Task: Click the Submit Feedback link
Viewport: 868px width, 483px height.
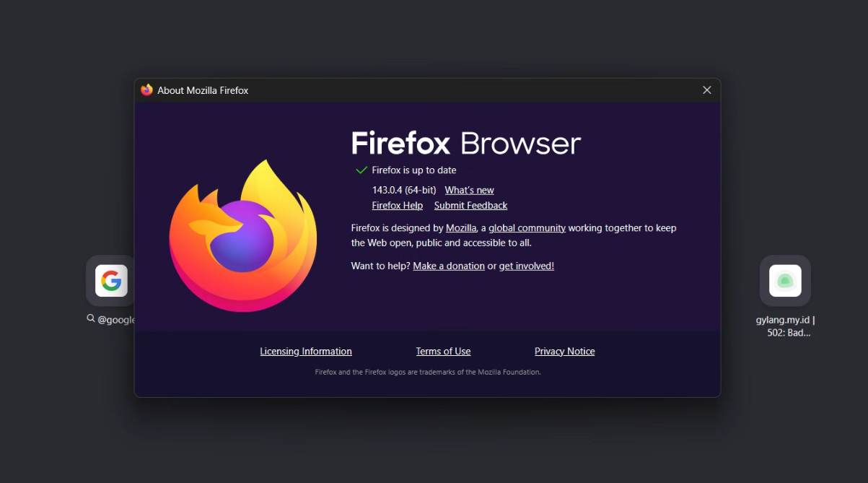Action: [x=470, y=206]
